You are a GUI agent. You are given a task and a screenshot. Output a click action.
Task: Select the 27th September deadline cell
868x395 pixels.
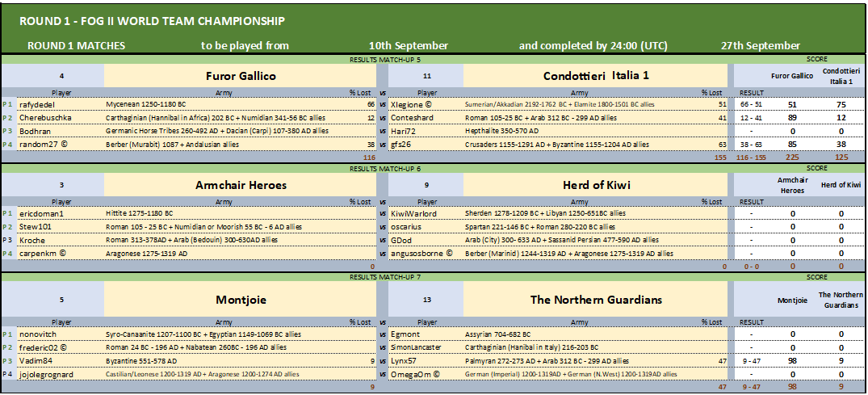point(760,46)
